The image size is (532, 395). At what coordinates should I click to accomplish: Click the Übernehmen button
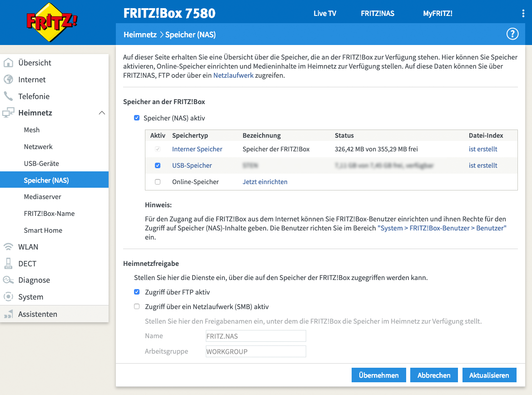[378, 375]
